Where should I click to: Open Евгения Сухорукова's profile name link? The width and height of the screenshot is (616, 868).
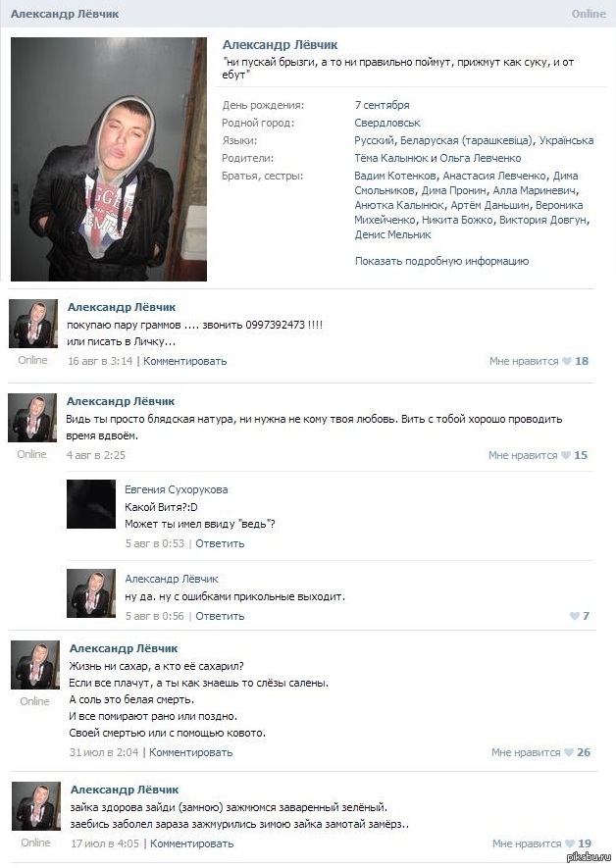click(x=176, y=489)
